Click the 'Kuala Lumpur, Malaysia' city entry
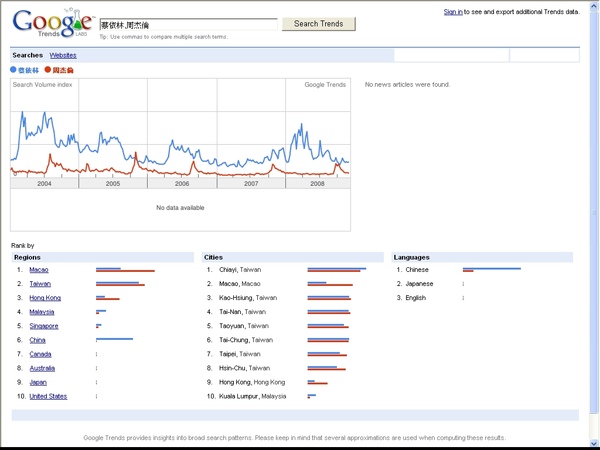The height and width of the screenshot is (450, 600). [253, 396]
